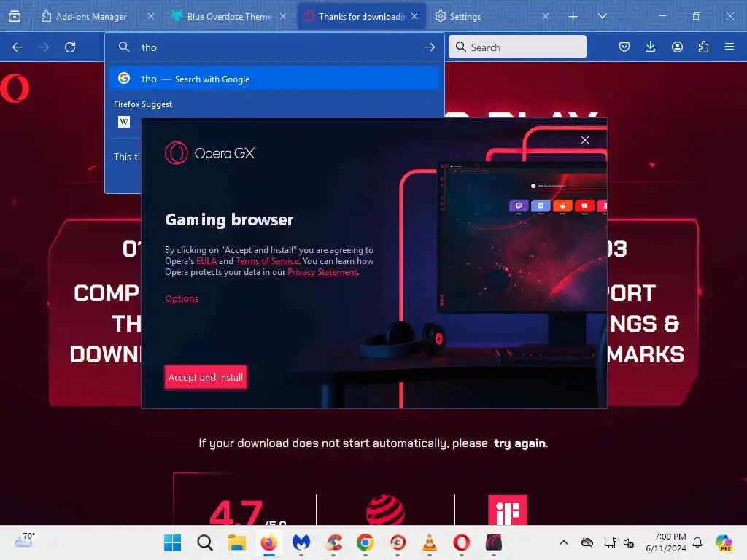This screenshot has width=747, height=560.
Task: Expand the list all tabs chevron
Action: coord(602,16)
